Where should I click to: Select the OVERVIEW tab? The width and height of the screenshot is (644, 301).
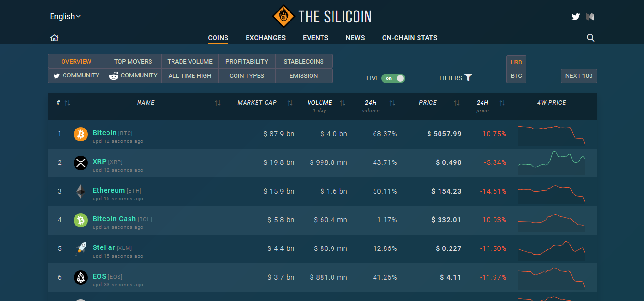76,62
